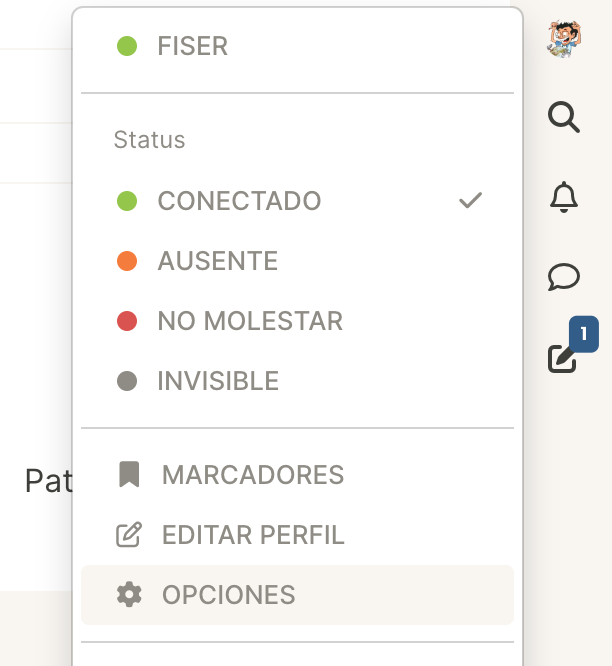Image resolution: width=612 pixels, height=666 pixels.
Task: Open the user avatar profile menu
Action: (564, 37)
